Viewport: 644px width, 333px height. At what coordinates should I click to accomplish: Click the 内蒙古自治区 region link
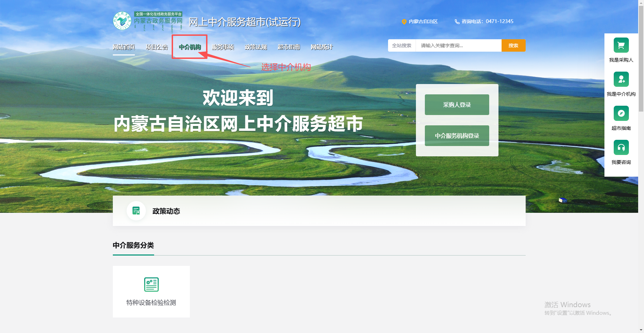(423, 21)
